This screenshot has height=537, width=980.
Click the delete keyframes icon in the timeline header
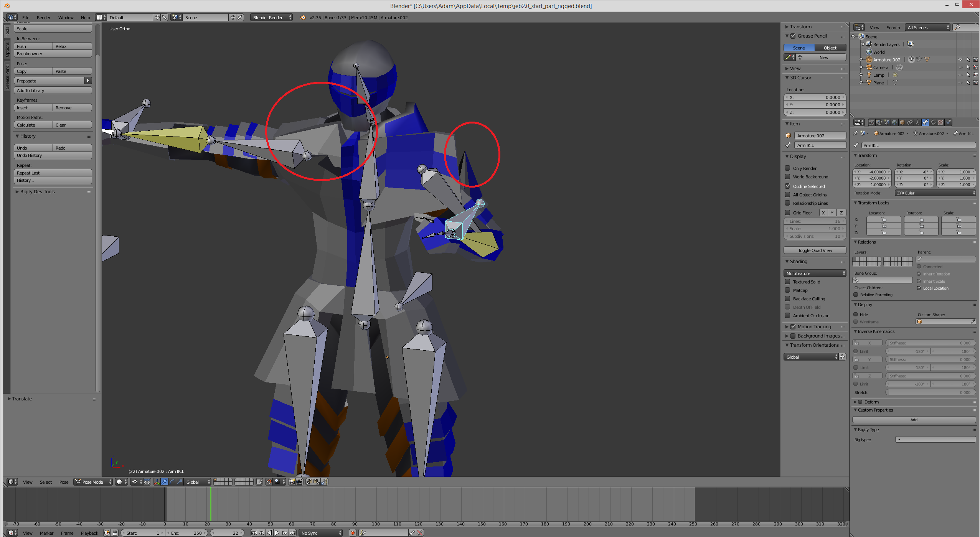coord(420,533)
